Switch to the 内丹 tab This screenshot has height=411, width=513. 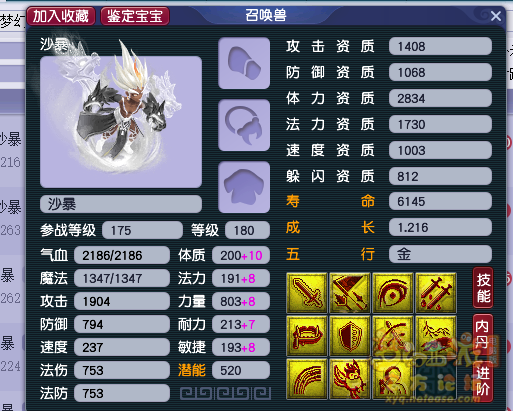point(483,335)
